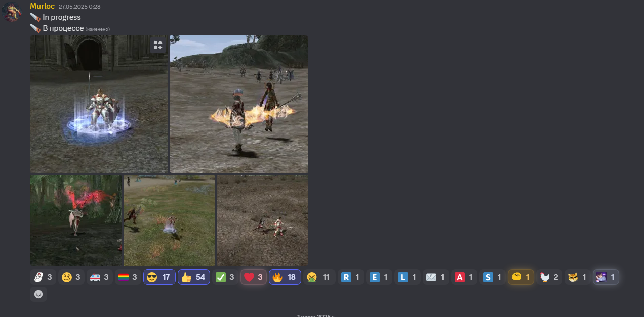Toggle the ambulance emoji reaction
Image resolution: width=644 pixels, height=317 pixels.
pos(100,277)
